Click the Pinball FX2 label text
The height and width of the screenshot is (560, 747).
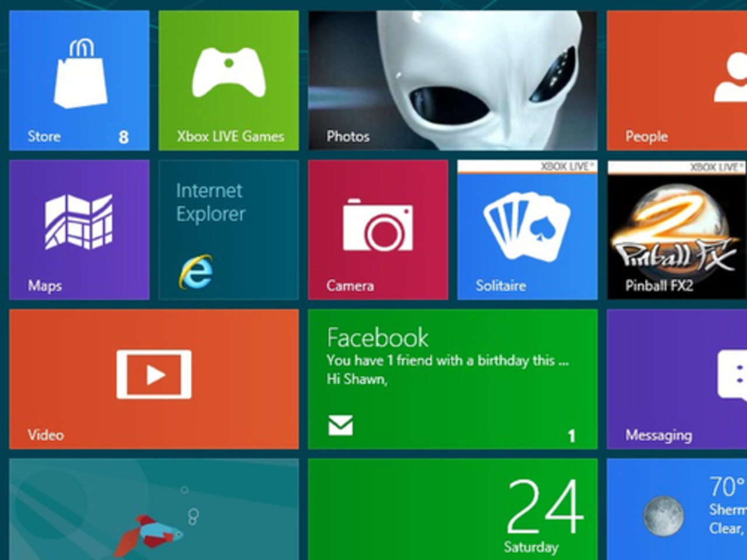[x=659, y=286]
